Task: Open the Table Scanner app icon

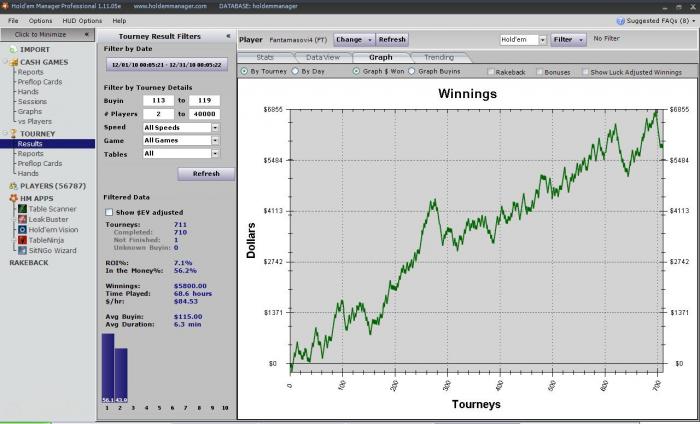Action: pyautogui.click(x=22, y=209)
